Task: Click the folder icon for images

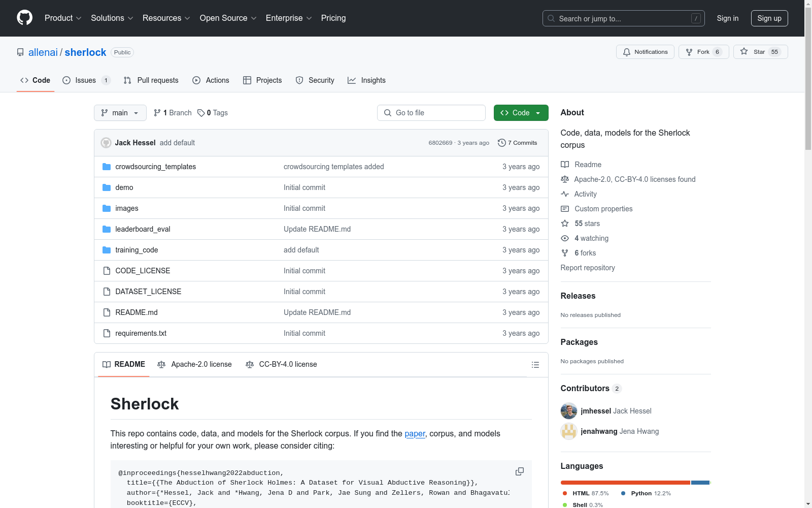Action: point(107,208)
